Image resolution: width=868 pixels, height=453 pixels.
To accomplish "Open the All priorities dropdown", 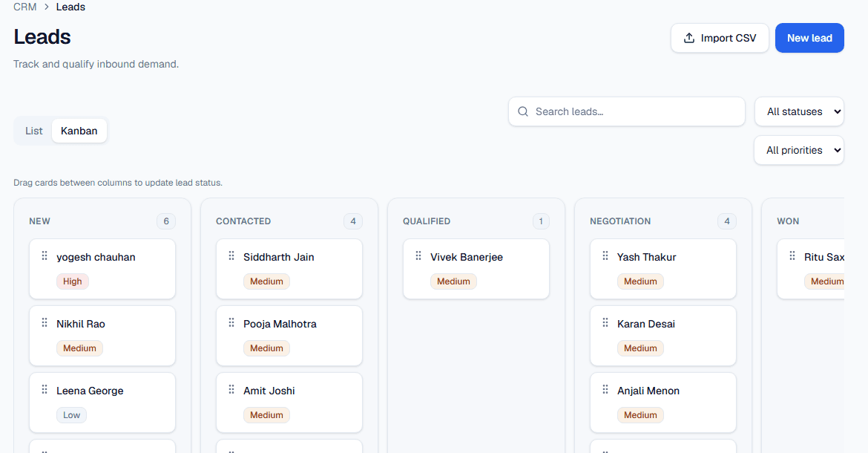I will pyautogui.click(x=799, y=150).
